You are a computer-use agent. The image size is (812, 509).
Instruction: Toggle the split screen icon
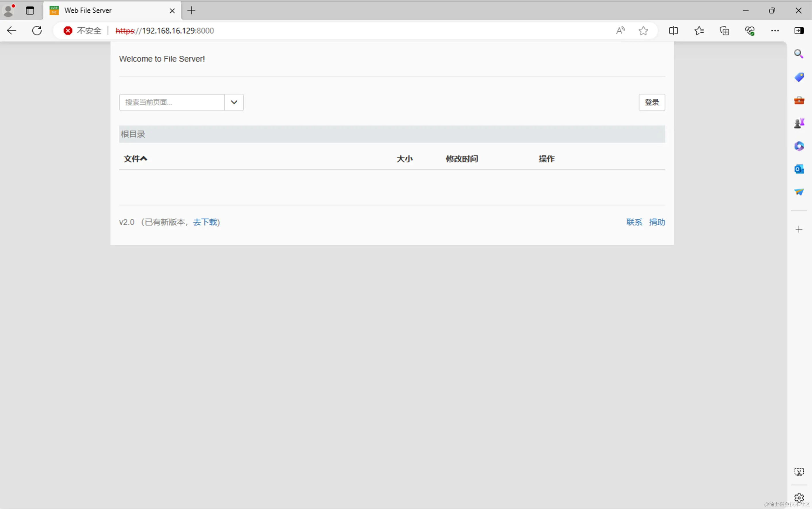click(x=673, y=31)
